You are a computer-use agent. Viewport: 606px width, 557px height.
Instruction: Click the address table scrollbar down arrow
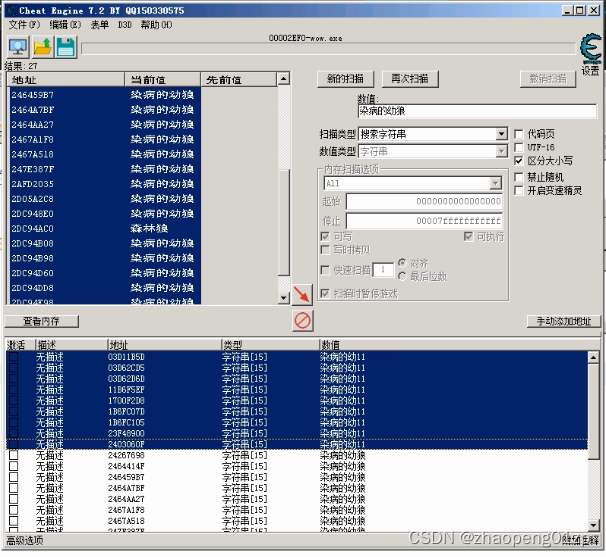point(593,525)
